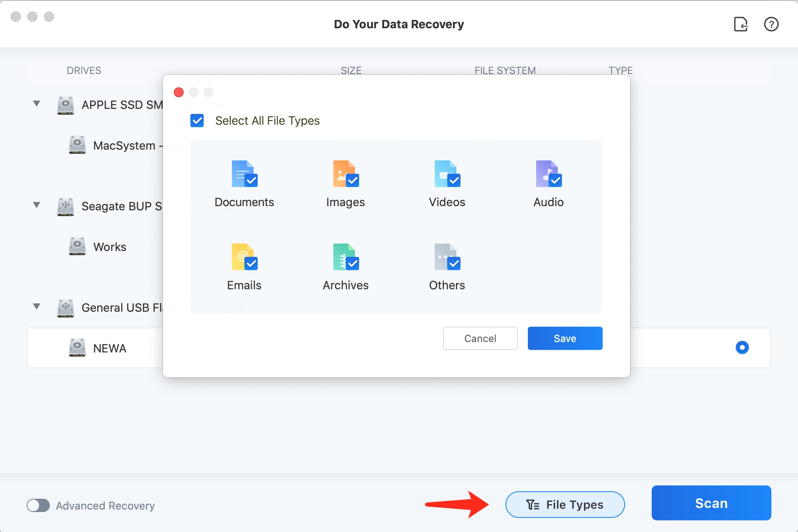
Task: Collapse the APPLE SSD drive group
Action: point(37,103)
